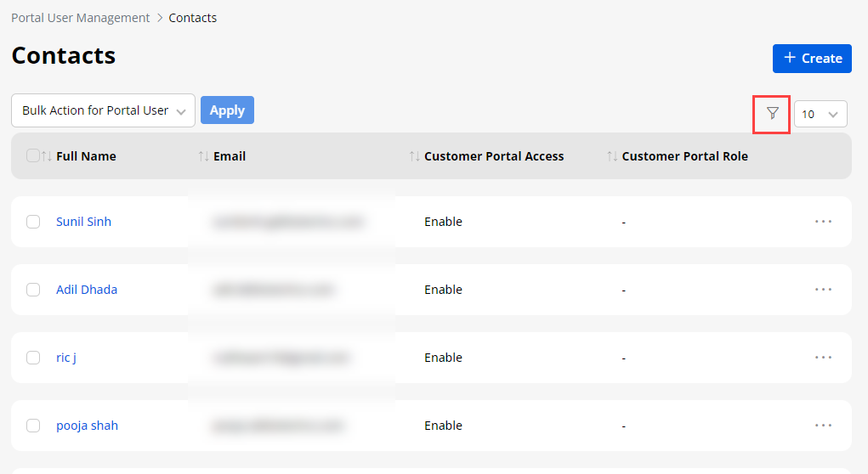
Task: Open three-dot menu for Sunil Sinh
Action: (x=822, y=222)
